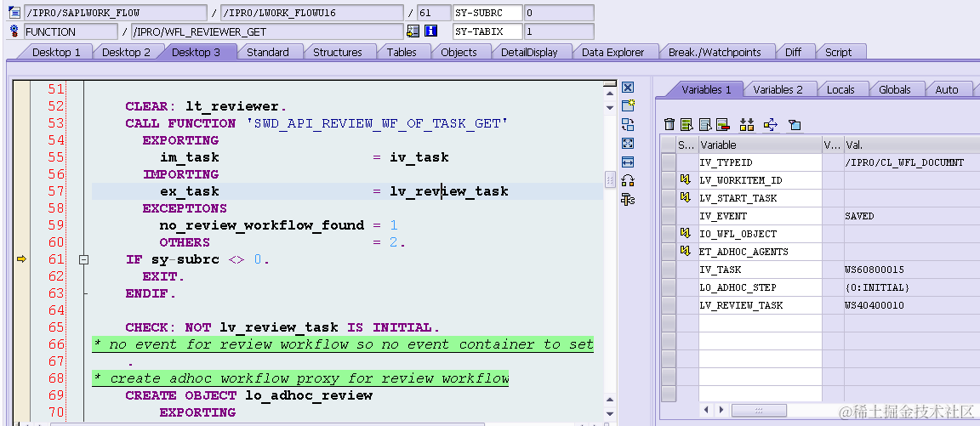Open the DetailDisplay tab
The width and height of the screenshot is (980, 426).
[x=529, y=53]
